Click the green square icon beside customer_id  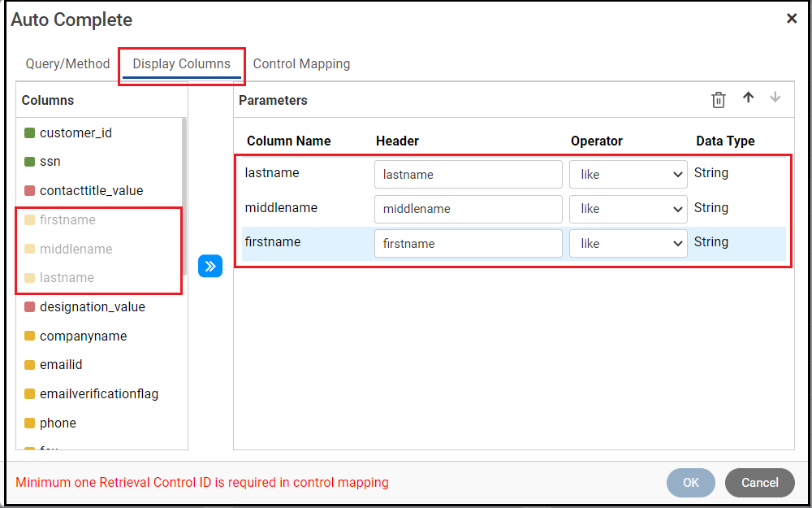(29, 132)
